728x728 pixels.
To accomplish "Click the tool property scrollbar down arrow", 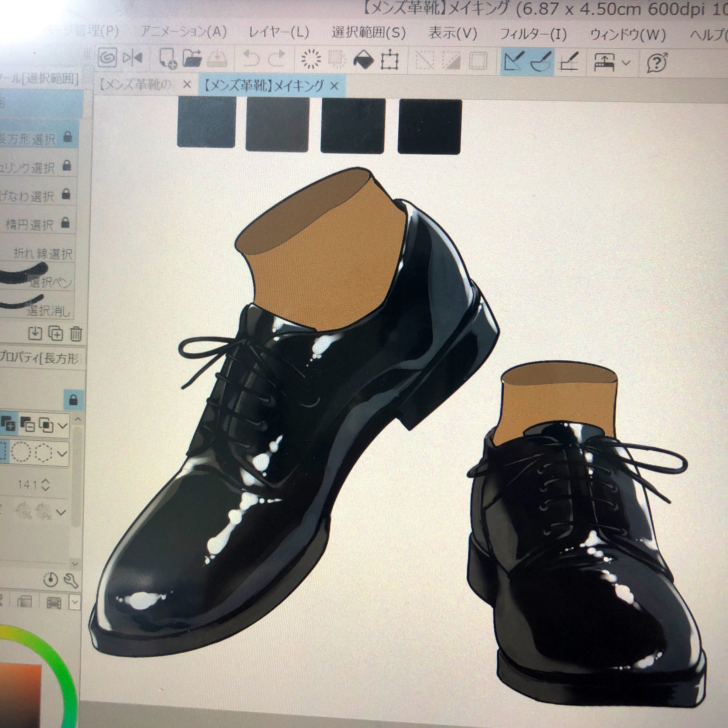I will click(x=75, y=564).
